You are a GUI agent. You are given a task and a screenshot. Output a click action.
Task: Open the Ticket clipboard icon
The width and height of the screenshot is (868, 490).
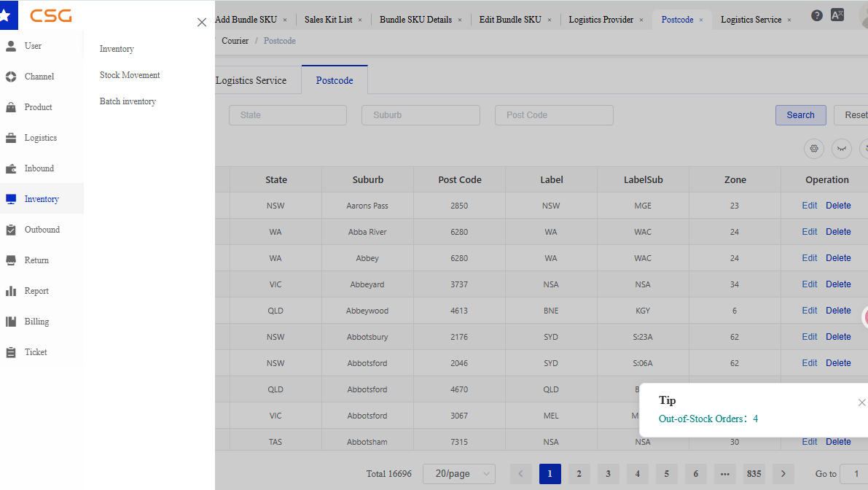tap(11, 352)
